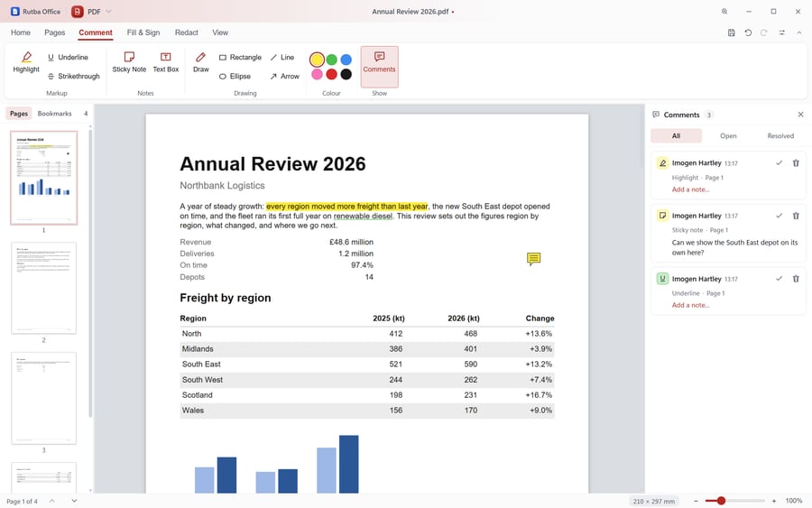Go to next page with down chevron
Image resolution: width=812 pixels, height=508 pixels.
74,501
